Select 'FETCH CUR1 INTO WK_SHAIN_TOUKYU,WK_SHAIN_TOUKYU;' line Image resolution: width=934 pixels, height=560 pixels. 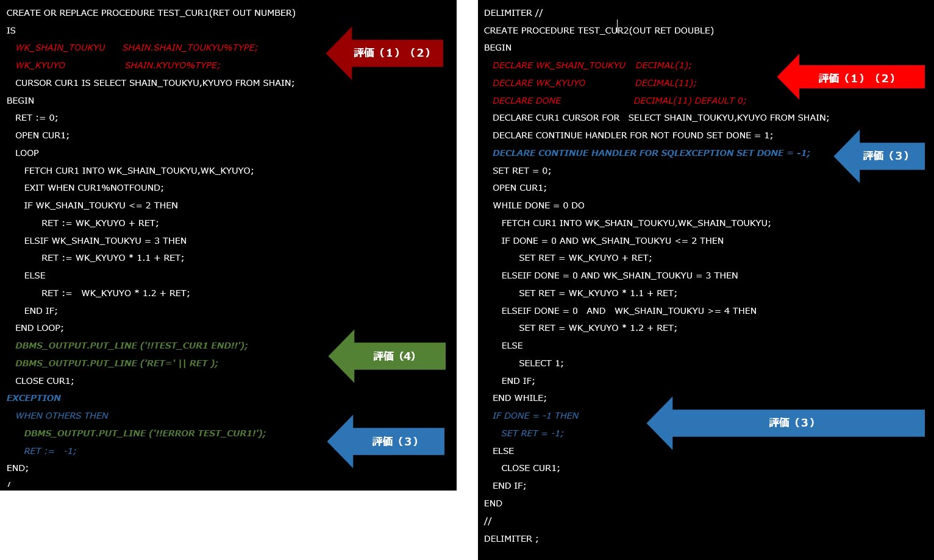tap(636, 223)
